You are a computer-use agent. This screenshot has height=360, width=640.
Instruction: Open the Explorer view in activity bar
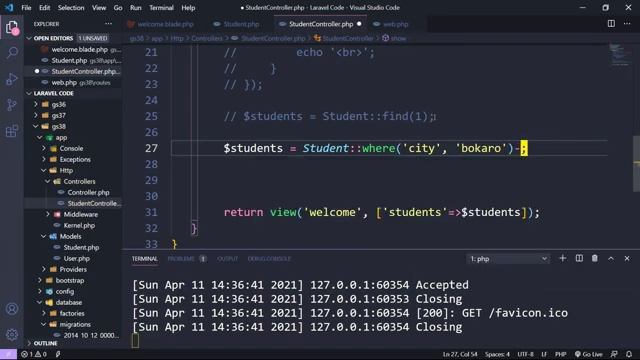[x=12, y=27]
